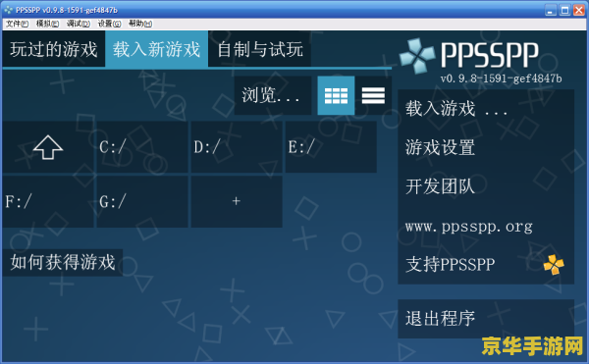The image size is (589, 364).
Task: Switch to list view layout icon
Action: (373, 95)
